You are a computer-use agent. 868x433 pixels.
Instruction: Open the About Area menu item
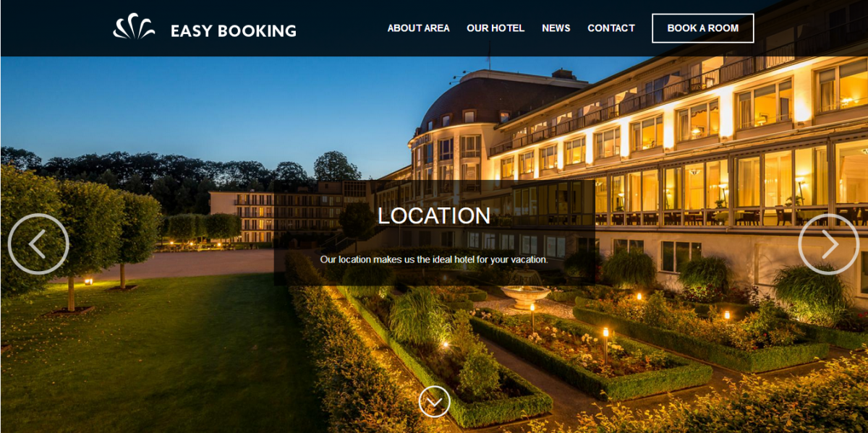[x=418, y=28]
